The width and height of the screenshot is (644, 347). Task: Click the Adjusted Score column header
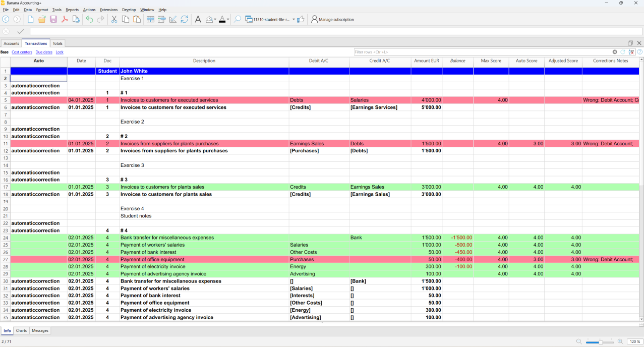[x=563, y=61]
